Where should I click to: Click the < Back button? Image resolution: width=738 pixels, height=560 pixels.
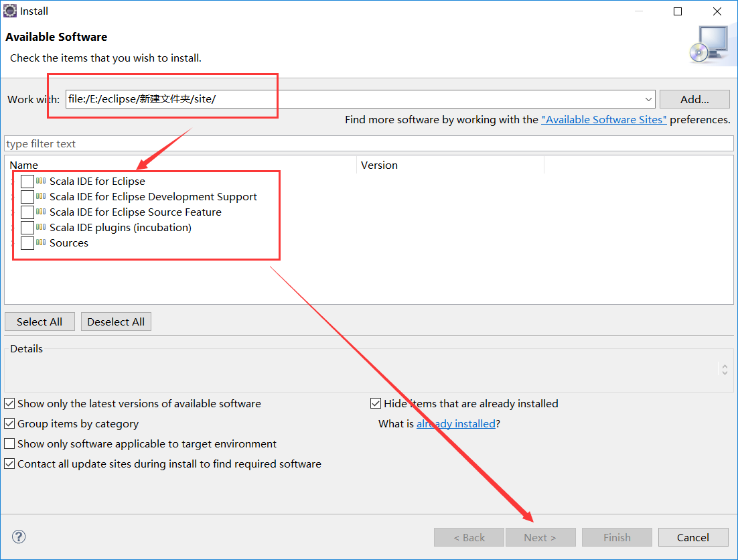[x=469, y=537]
